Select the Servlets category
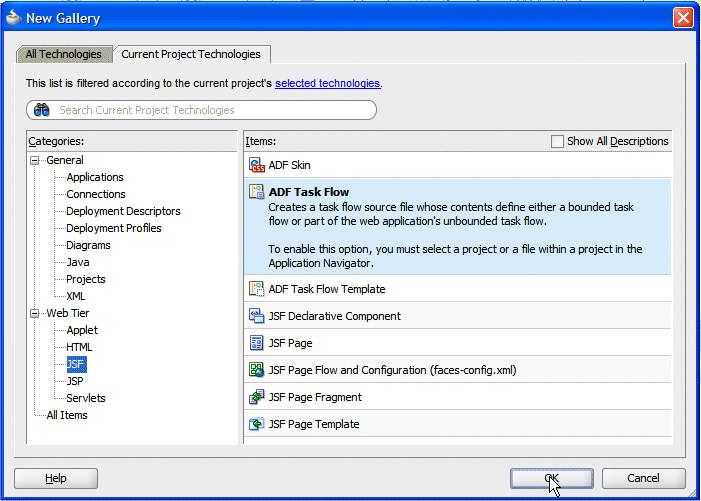 pyautogui.click(x=86, y=398)
